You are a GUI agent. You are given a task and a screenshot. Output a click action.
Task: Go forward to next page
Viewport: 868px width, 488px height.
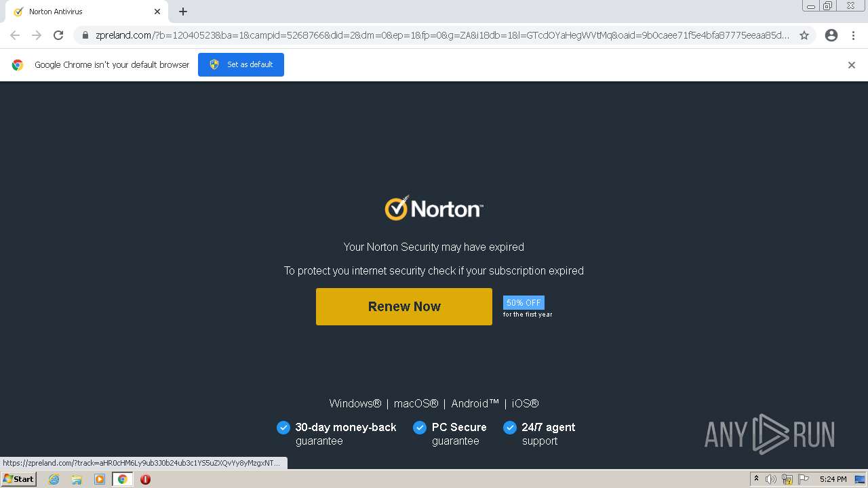pos(37,35)
